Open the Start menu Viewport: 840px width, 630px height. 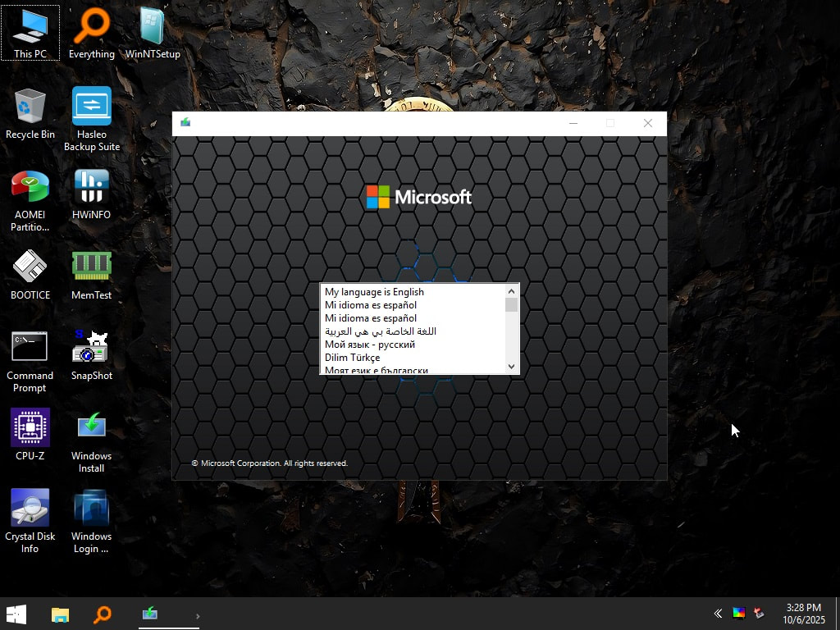tap(16, 614)
